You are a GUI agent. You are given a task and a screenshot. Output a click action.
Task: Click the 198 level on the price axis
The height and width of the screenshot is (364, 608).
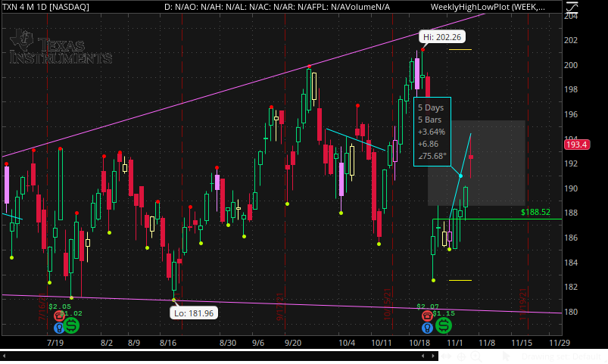click(x=571, y=89)
